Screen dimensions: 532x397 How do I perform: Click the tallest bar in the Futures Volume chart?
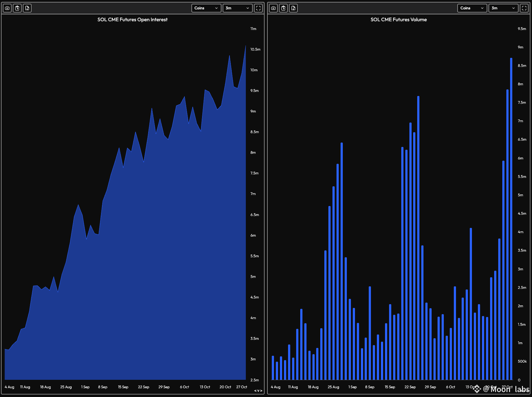click(511, 219)
